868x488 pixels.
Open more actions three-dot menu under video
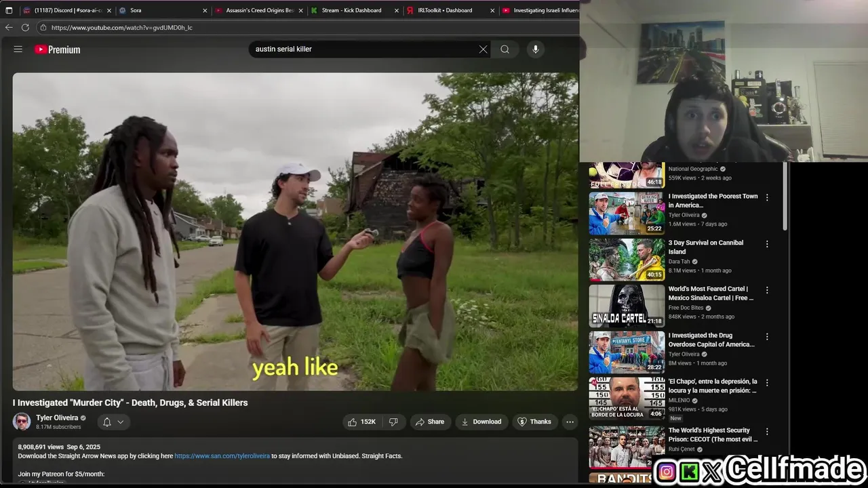pyautogui.click(x=570, y=422)
